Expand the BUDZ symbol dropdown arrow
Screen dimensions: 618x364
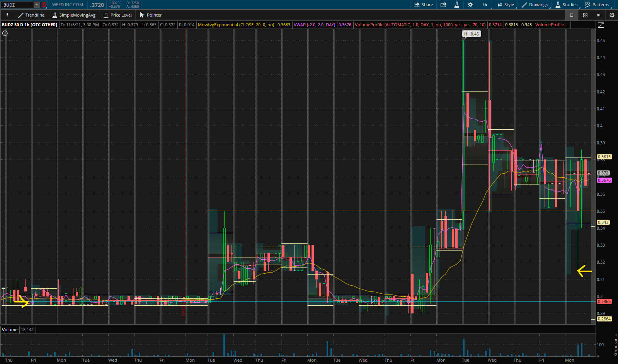37,5
